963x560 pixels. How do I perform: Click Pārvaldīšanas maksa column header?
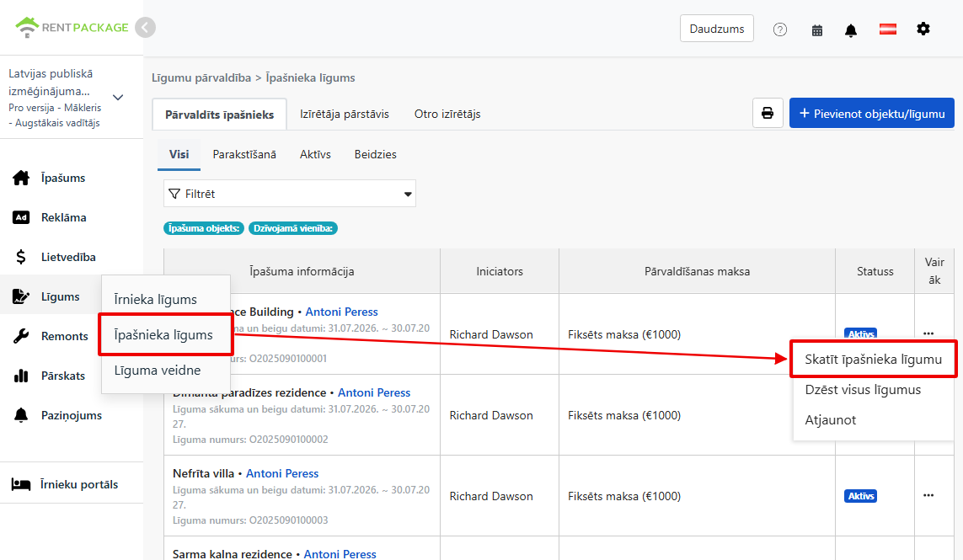pos(697,271)
